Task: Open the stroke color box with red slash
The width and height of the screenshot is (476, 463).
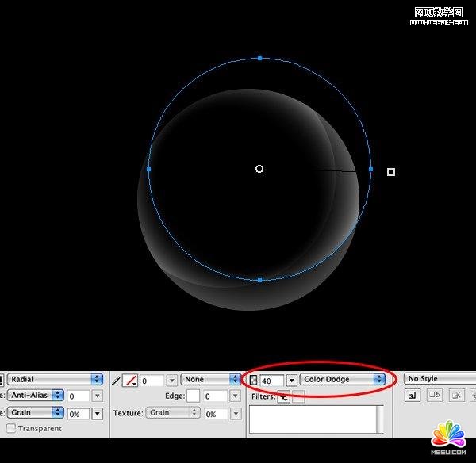Action: [131, 381]
